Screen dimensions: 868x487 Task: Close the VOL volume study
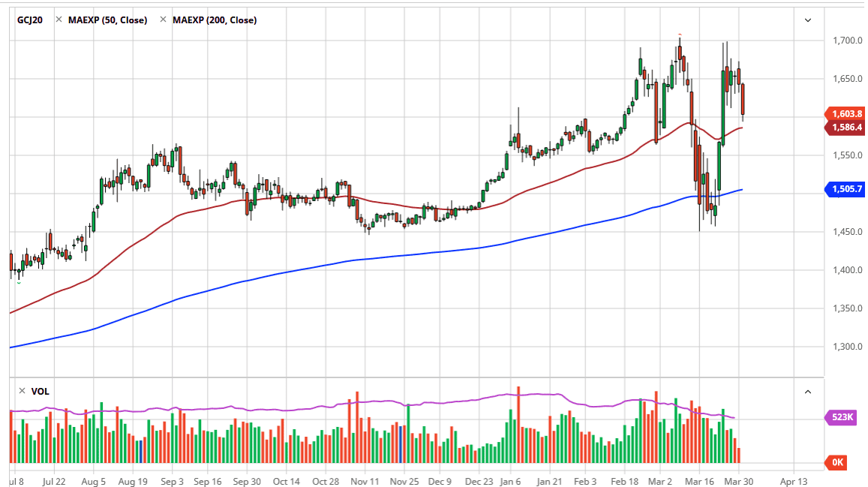(x=23, y=391)
